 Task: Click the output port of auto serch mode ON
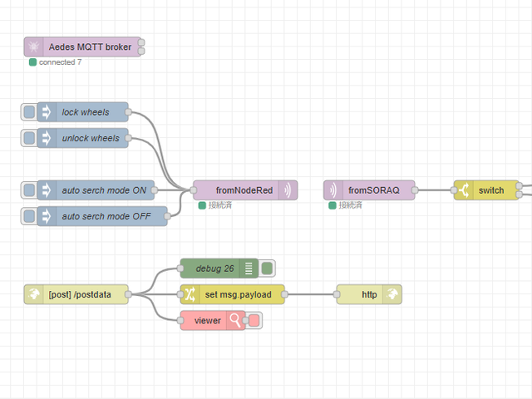pyautogui.click(x=155, y=190)
